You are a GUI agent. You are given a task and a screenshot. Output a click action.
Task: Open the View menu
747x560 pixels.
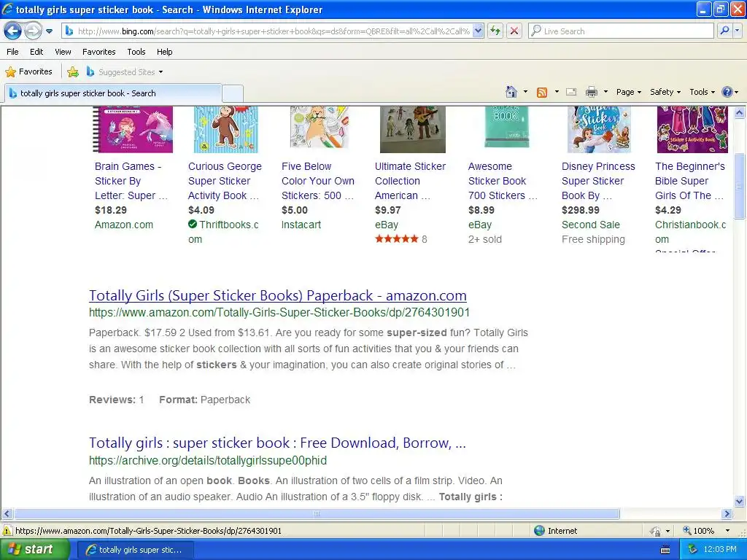pyautogui.click(x=63, y=52)
